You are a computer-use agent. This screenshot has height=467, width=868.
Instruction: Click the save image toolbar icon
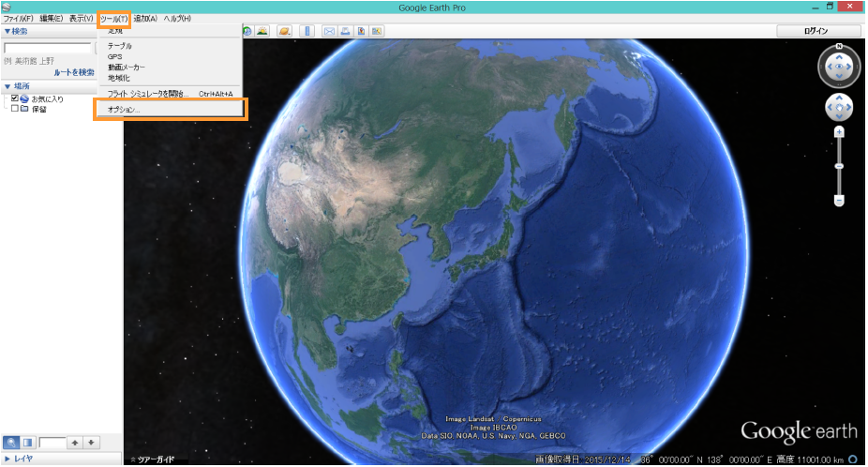(361, 31)
